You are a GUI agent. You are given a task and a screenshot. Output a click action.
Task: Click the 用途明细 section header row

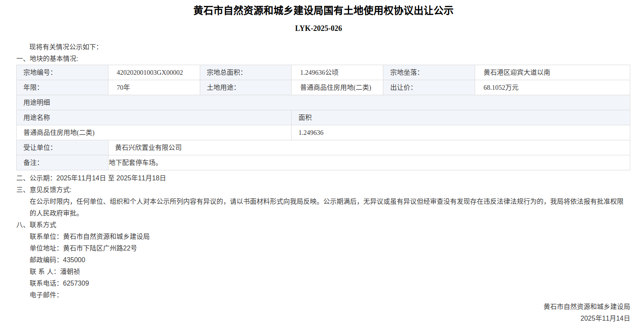click(x=37, y=103)
